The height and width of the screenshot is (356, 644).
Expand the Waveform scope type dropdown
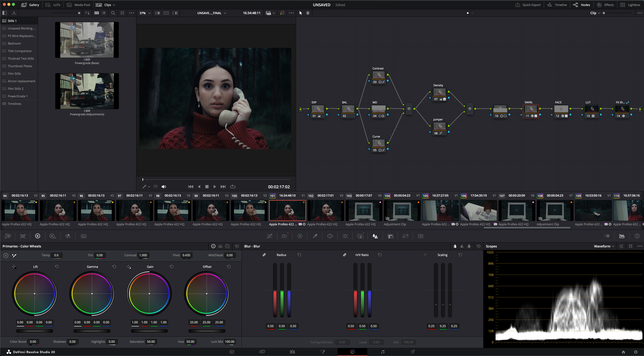tap(604, 246)
